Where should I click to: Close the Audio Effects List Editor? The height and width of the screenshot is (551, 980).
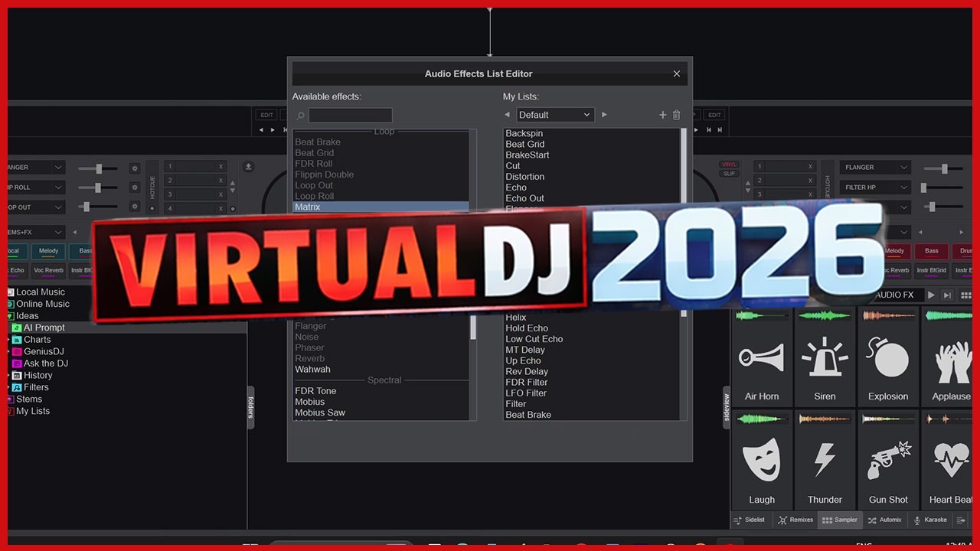tap(677, 73)
